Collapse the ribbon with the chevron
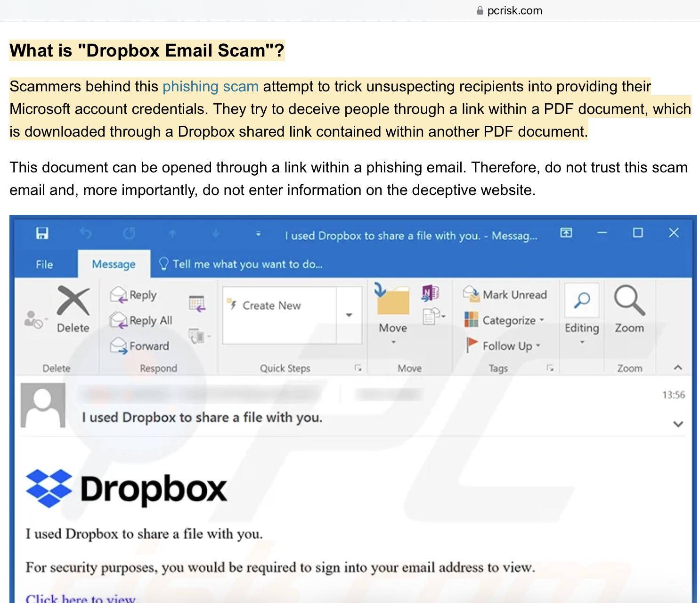The width and height of the screenshot is (700, 603). pyautogui.click(x=678, y=367)
